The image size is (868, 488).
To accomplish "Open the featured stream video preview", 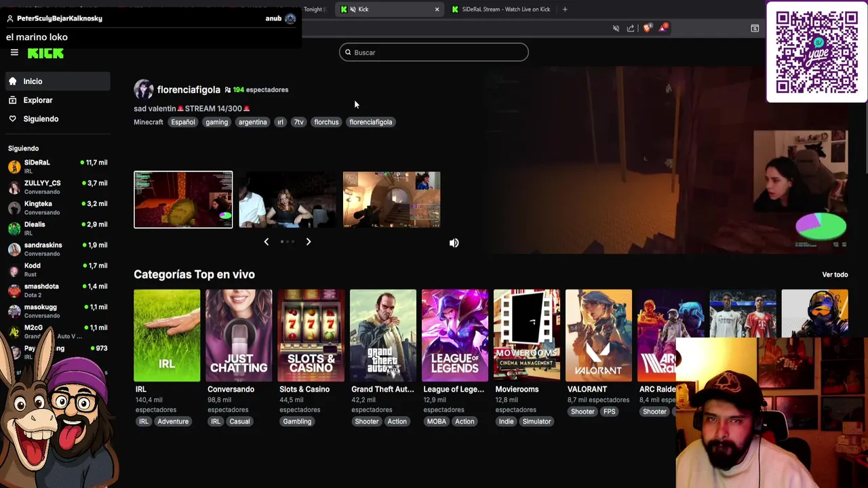I will coord(668,161).
